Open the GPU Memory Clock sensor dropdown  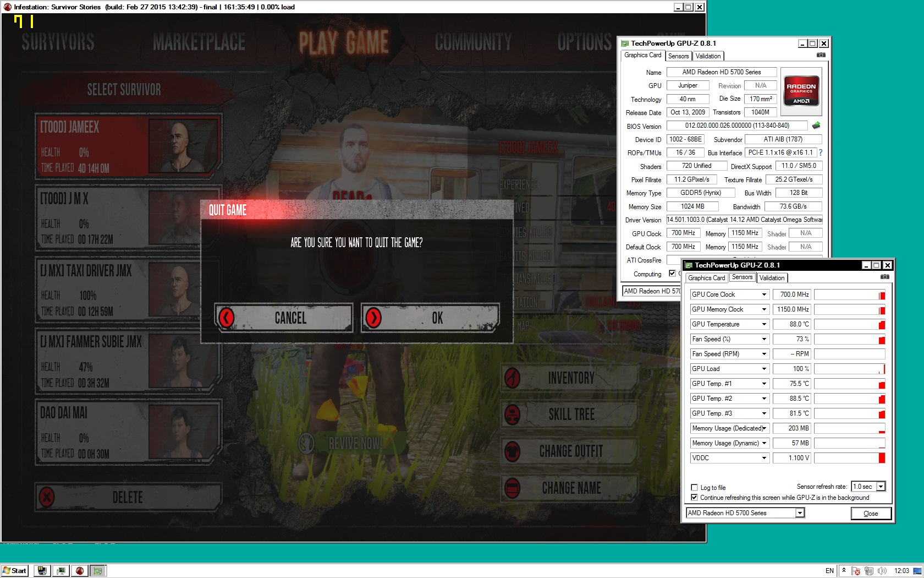(764, 309)
